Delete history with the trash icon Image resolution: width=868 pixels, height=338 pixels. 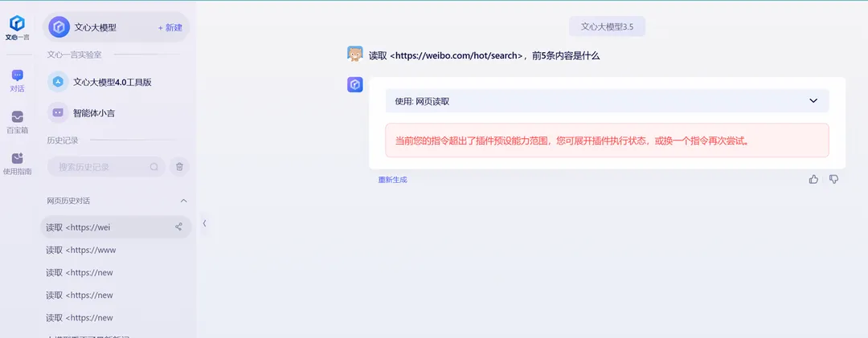179,167
